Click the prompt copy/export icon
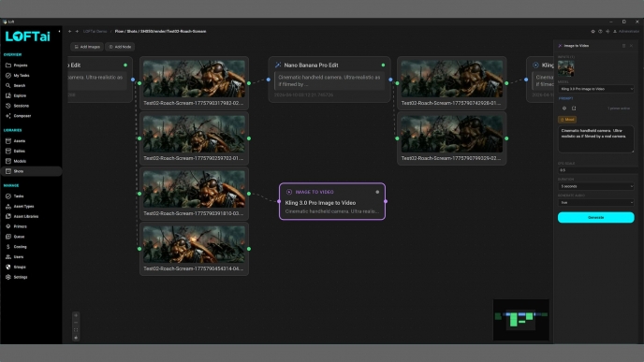The width and height of the screenshot is (644, 362). coord(574,109)
